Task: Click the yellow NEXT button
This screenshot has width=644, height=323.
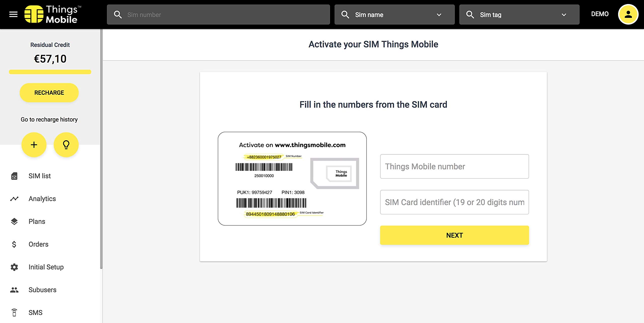Action: click(454, 235)
